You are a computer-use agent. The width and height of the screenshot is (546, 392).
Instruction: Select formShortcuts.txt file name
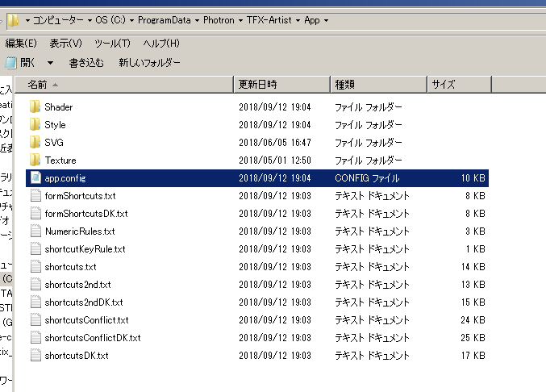click(x=80, y=196)
